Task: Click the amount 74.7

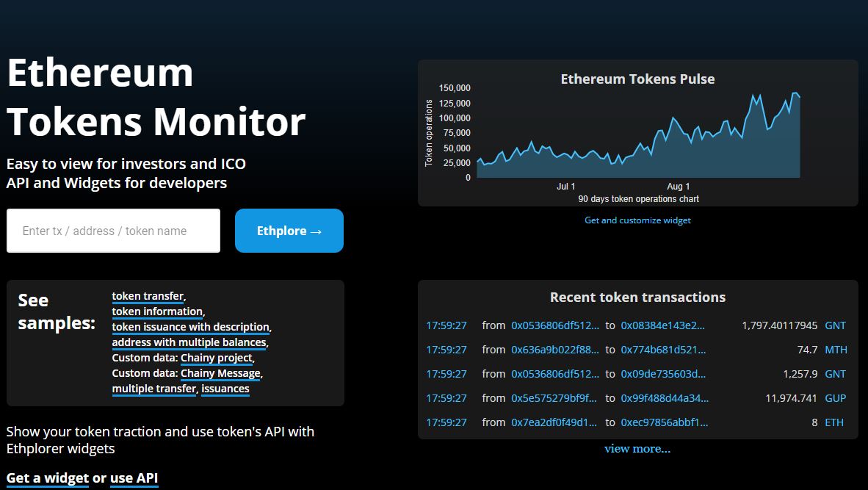Action: 807,350
